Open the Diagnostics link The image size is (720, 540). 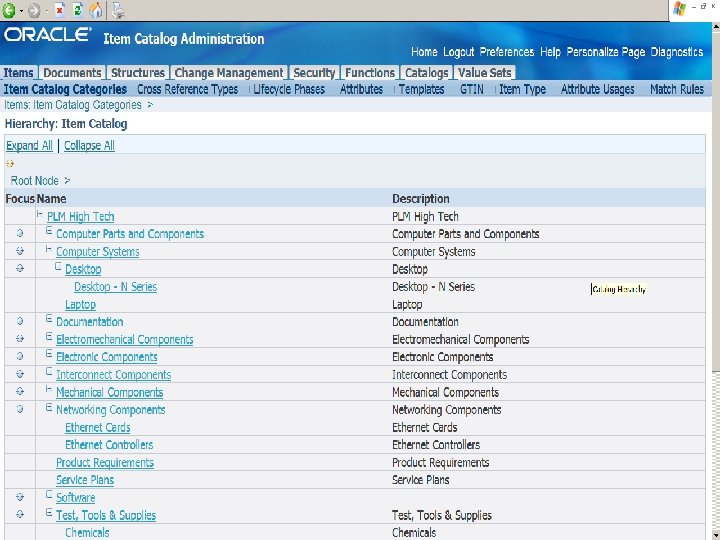[x=677, y=52]
